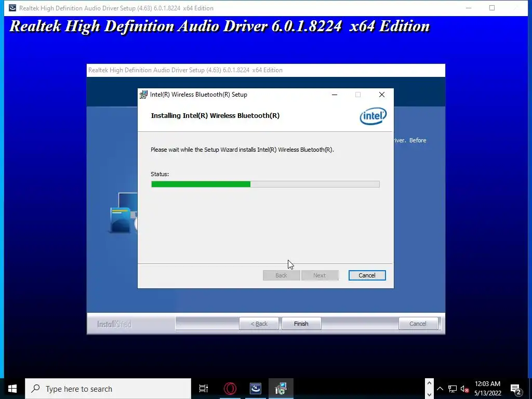The image size is (532, 399).
Task: Click the Realtek High Definition Audio Driver banner title
Action: click(x=220, y=26)
